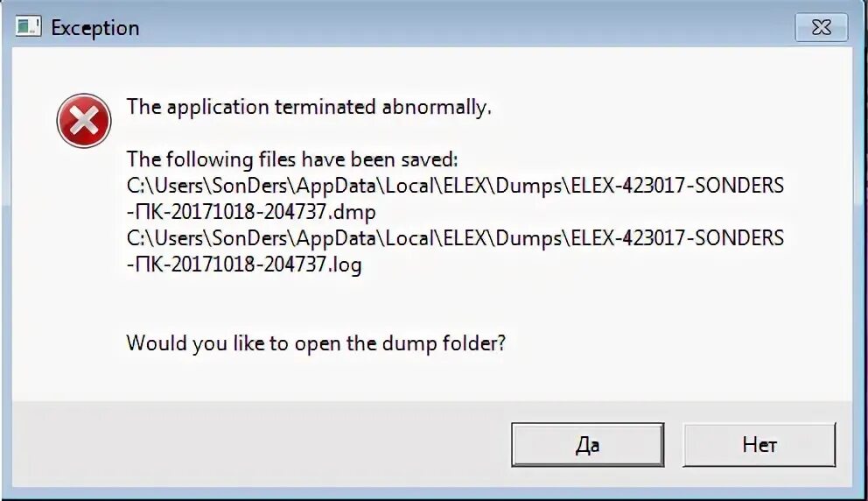Click 'Dumps' folder name in the .dmp path
The width and height of the screenshot is (868, 501).
(528, 186)
